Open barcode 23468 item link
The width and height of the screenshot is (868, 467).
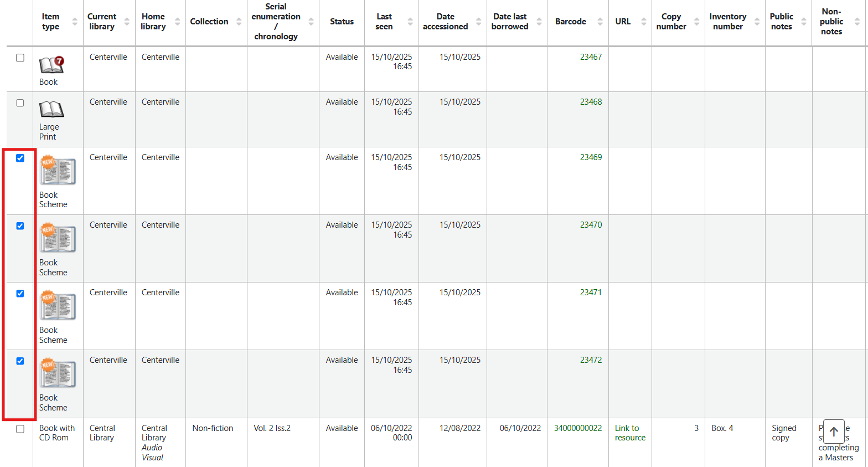click(591, 102)
